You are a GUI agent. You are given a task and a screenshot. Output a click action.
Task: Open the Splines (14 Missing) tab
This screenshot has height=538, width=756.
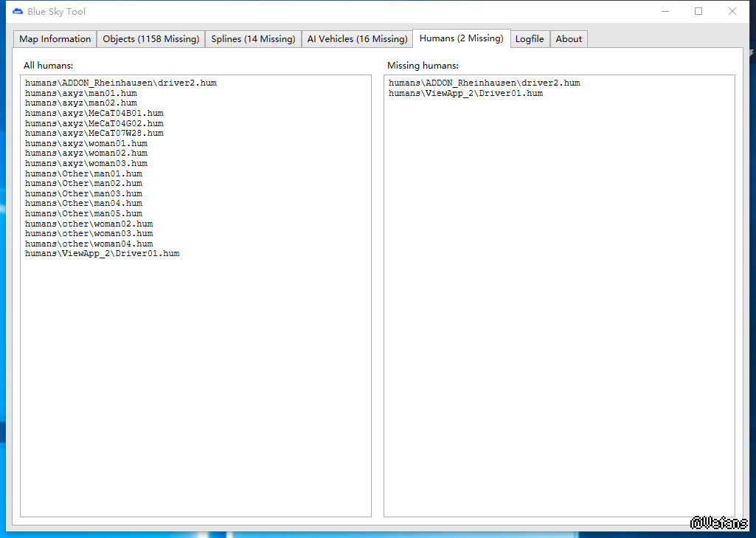point(253,39)
